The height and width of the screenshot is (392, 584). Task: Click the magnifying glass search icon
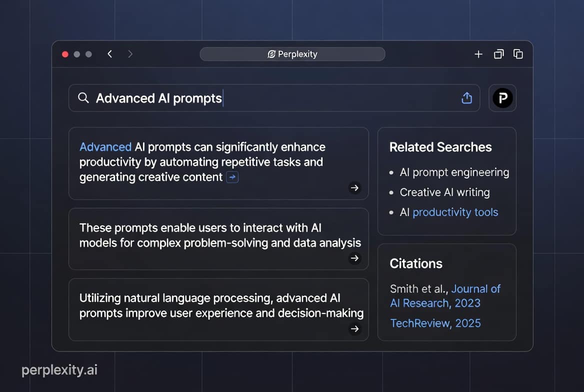[83, 98]
